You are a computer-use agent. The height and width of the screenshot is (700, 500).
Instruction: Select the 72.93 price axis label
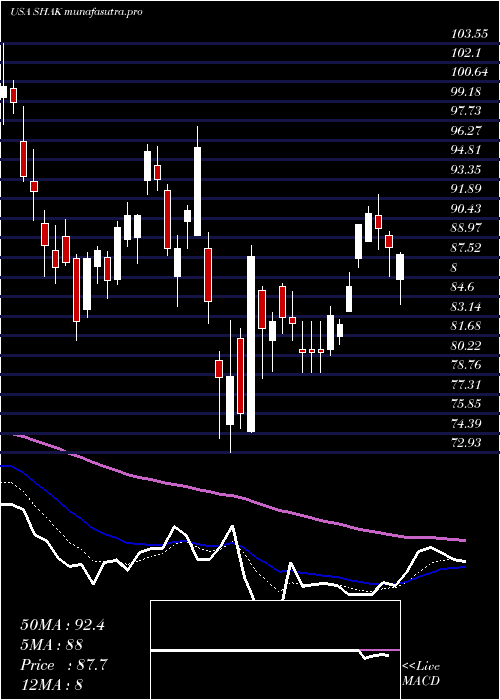point(466,442)
